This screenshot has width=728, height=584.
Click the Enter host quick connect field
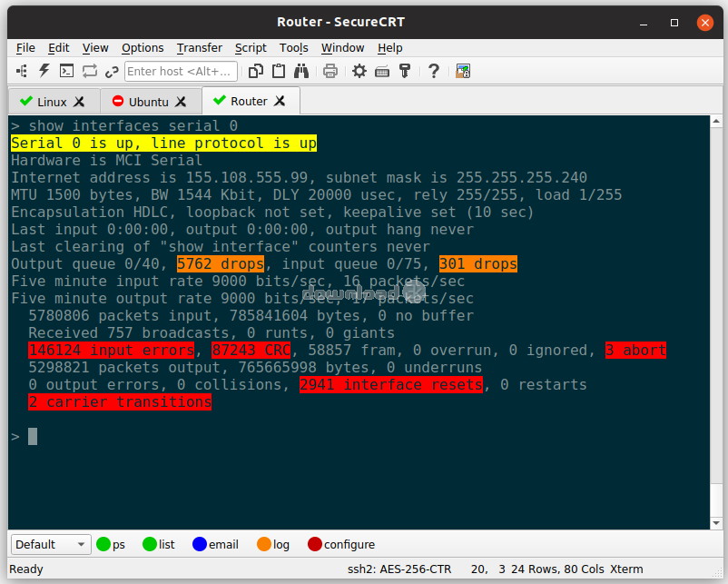coord(181,71)
